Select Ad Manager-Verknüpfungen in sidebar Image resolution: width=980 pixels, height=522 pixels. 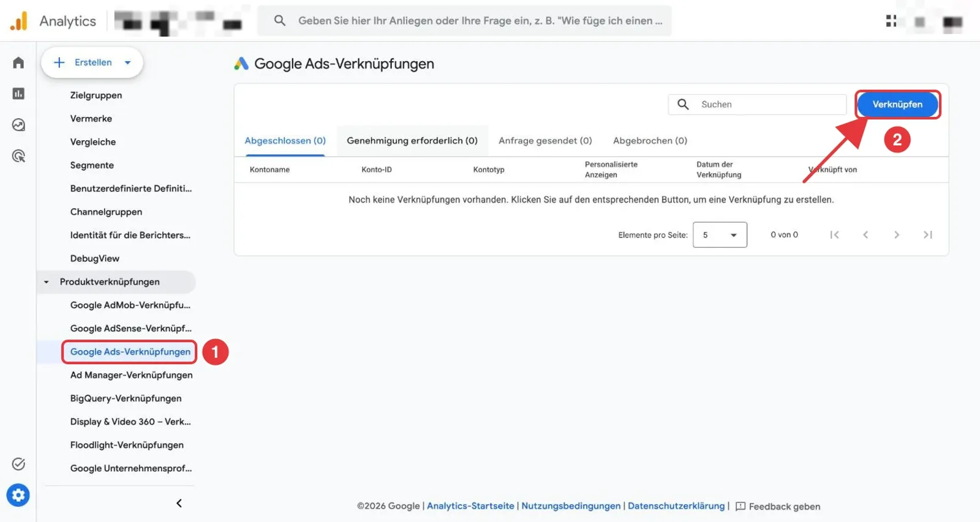tap(131, 375)
